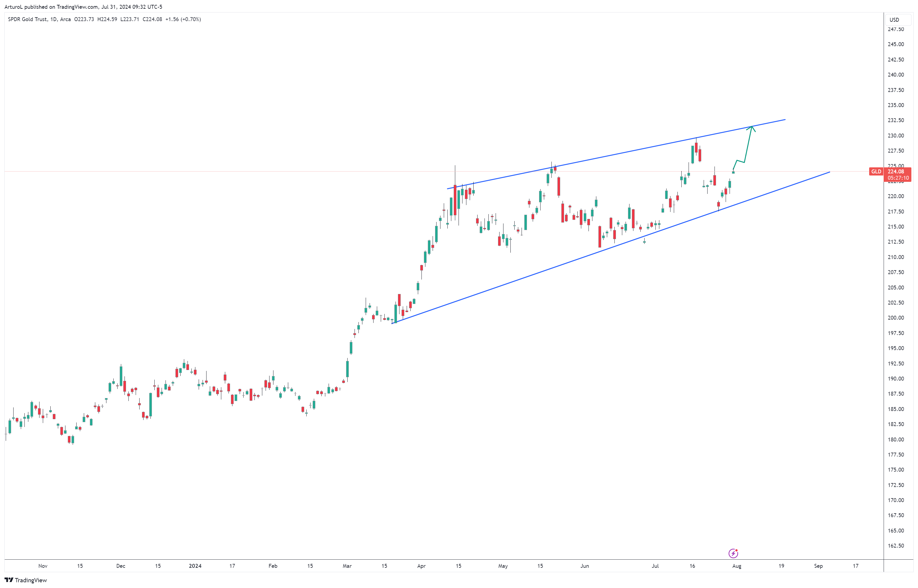Click the change value +1.56 (+0.70%)
Screen dimensions: 918x588
click(x=183, y=19)
